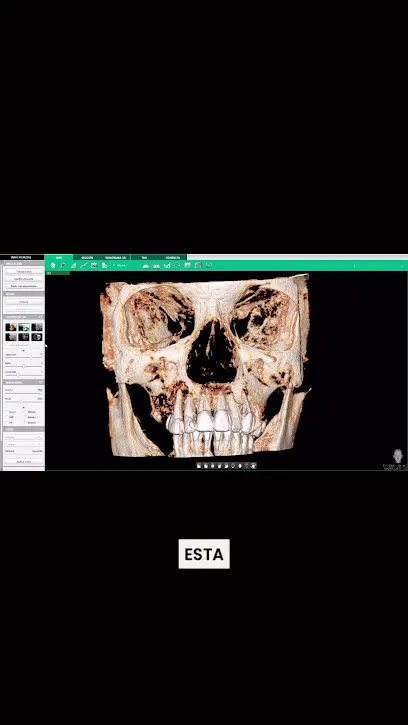Open the TAC tab
Viewport: 408px width, 725px height.
point(144,257)
